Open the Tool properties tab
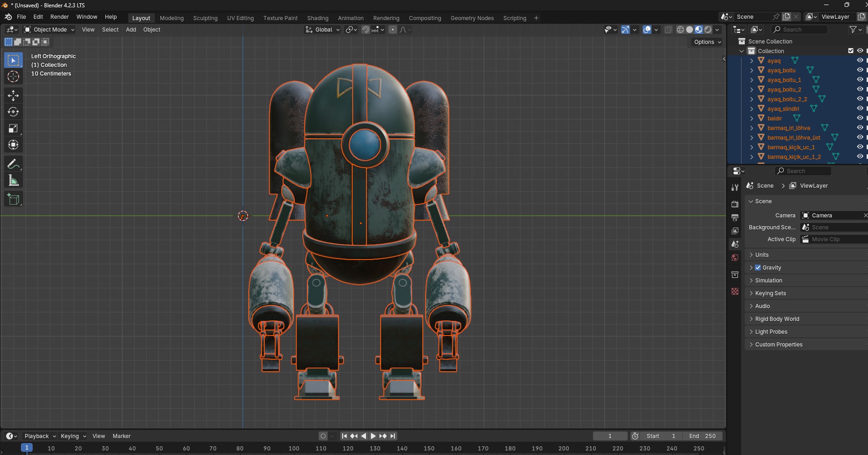 tap(735, 187)
